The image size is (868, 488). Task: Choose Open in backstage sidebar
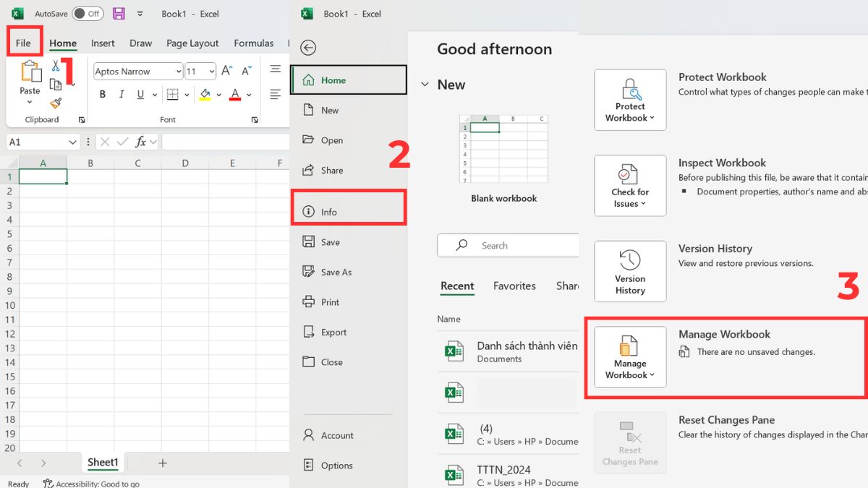(349, 140)
